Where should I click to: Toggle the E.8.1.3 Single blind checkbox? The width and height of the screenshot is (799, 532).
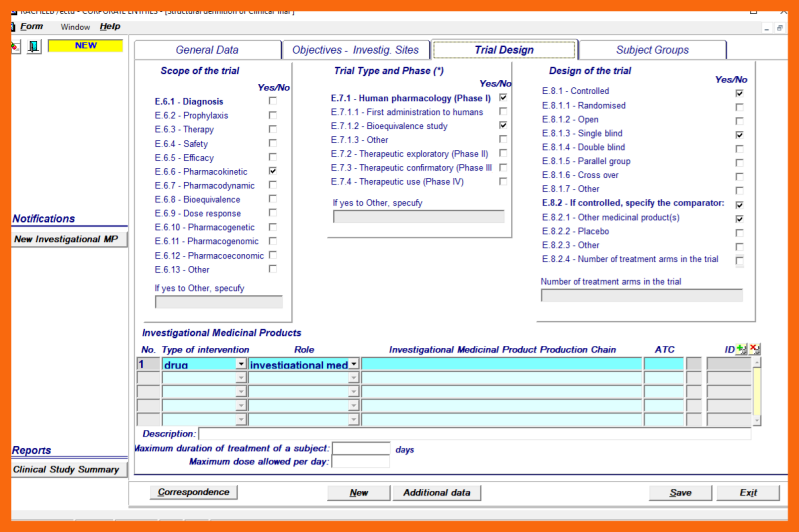click(x=739, y=135)
